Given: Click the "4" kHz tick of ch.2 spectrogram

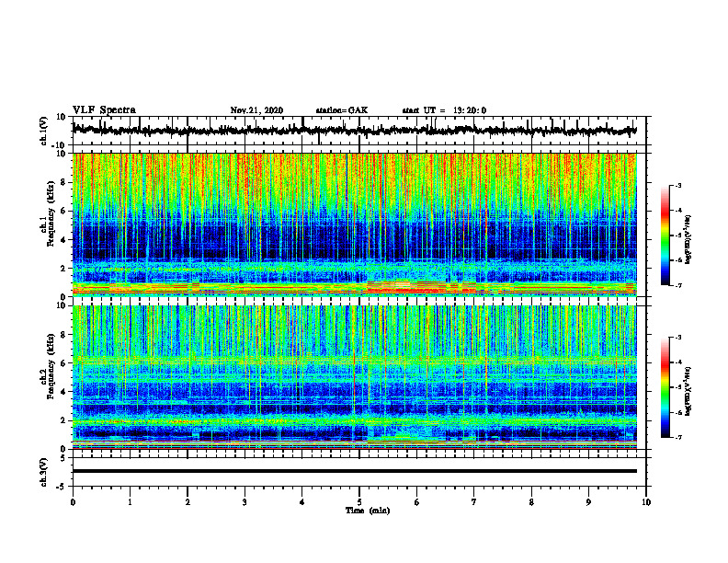Looking at the screenshot, I should (x=64, y=392).
